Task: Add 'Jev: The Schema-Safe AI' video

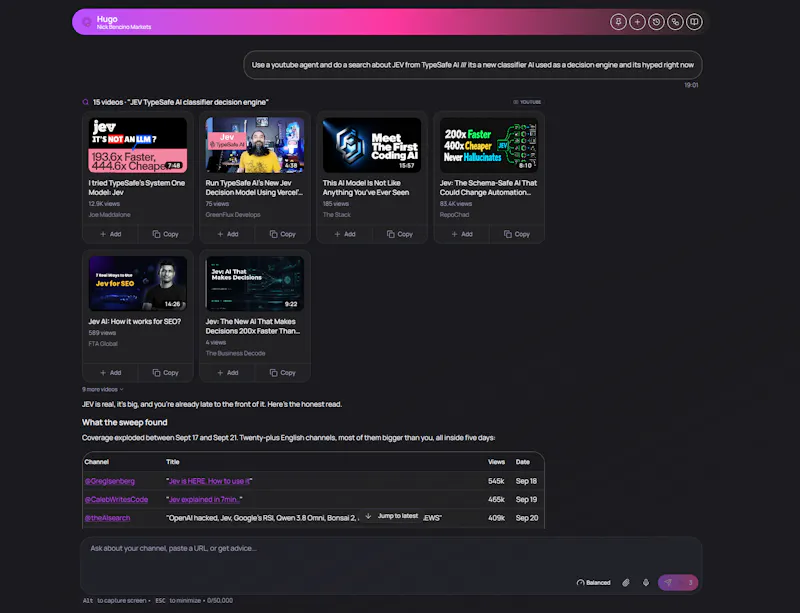Action: (x=462, y=234)
